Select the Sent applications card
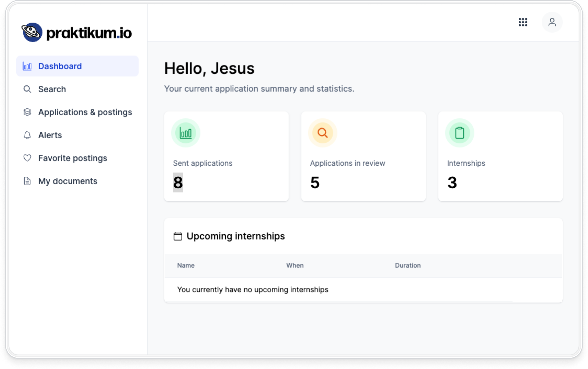 click(226, 156)
